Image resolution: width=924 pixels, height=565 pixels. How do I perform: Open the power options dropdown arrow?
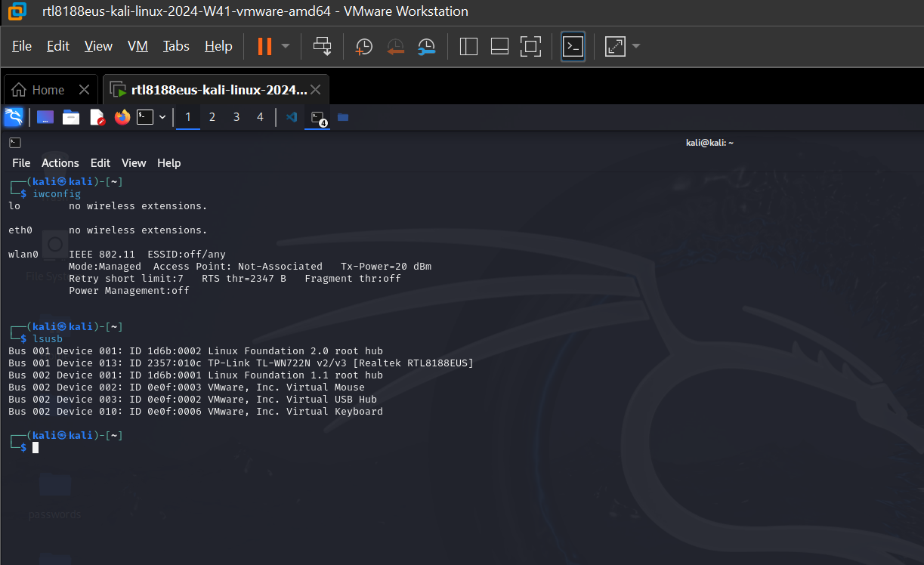click(x=286, y=46)
